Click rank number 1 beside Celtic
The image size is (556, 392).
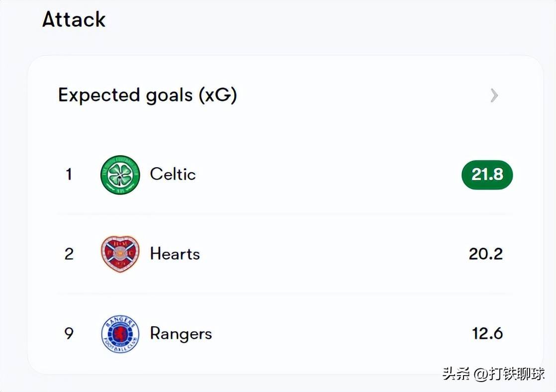(69, 175)
